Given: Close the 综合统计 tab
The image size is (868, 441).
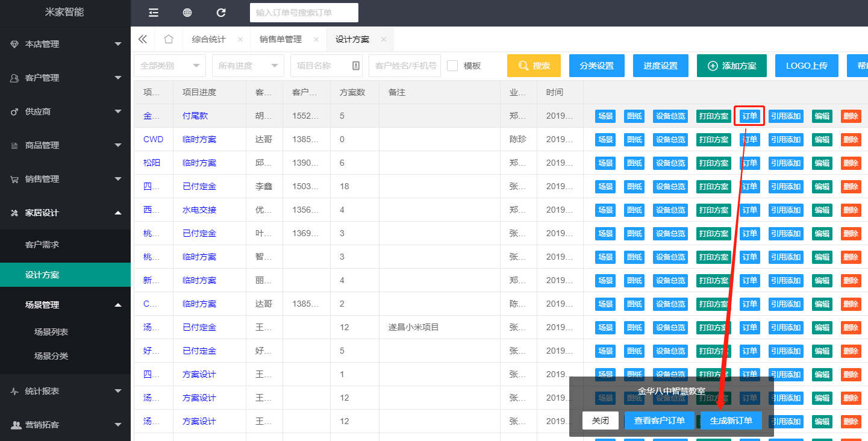Looking at the screenshot, I should pos(240,39).
